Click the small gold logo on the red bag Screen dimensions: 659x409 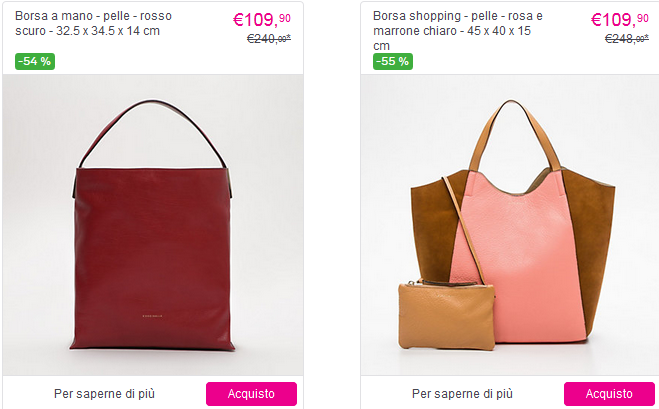(153, 316)
